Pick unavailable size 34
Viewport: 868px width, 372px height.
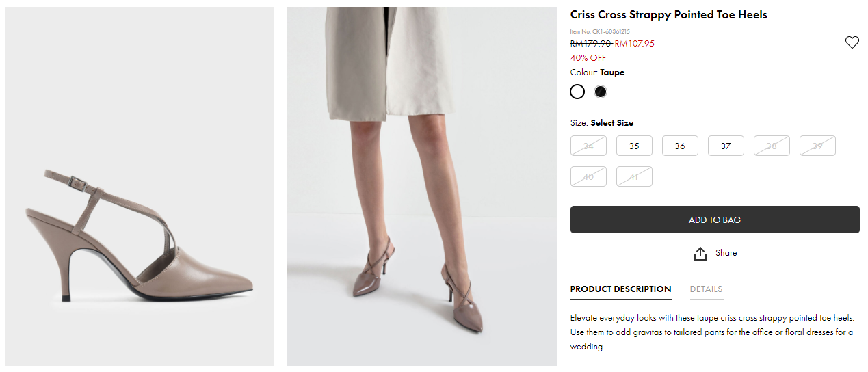[x=588, y=146]
